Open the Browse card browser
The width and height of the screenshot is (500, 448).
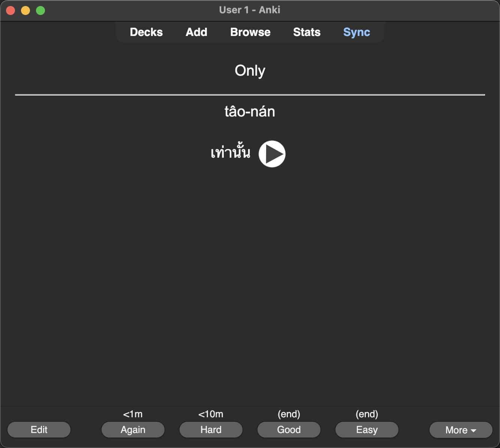tap(250, 32)
